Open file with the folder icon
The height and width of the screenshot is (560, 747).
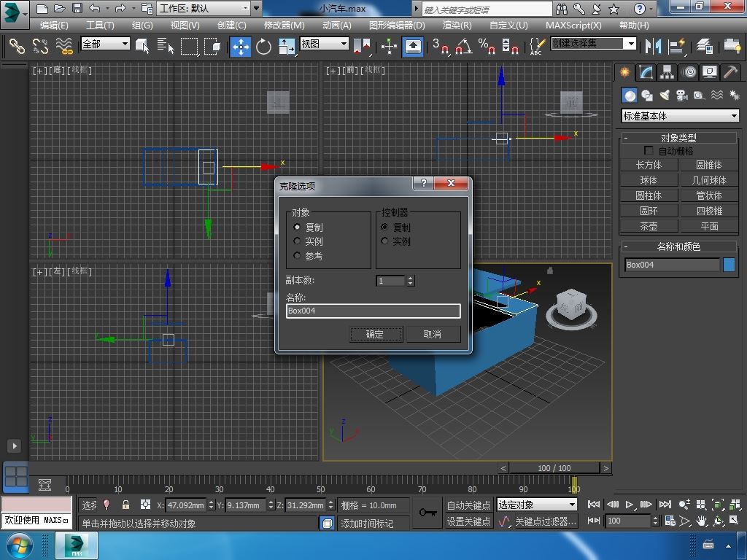(60, 9)
